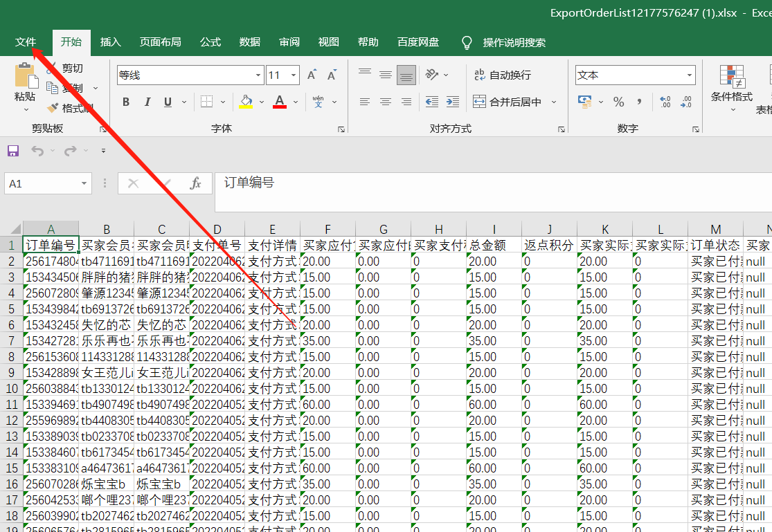Click the Paste (粘贴) clipboard icon
772x532 pixels.
click(x=26, y=76)
